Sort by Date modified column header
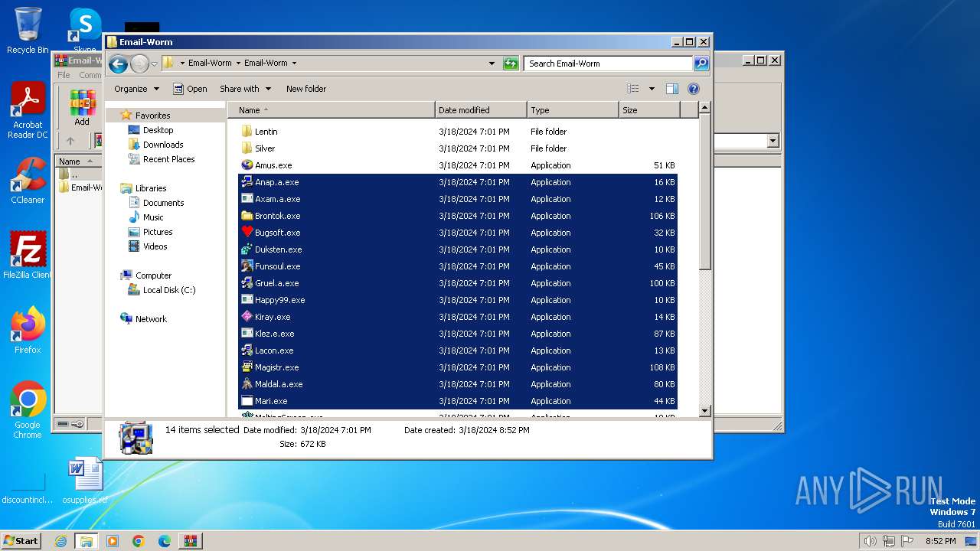 pyautogui.click(x=481, y=110)
